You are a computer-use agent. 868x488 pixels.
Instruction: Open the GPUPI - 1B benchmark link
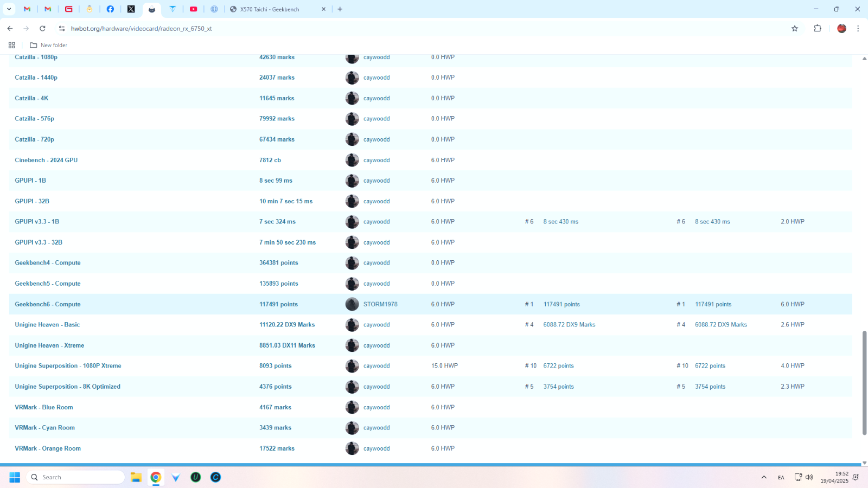[x=30, y=181]
